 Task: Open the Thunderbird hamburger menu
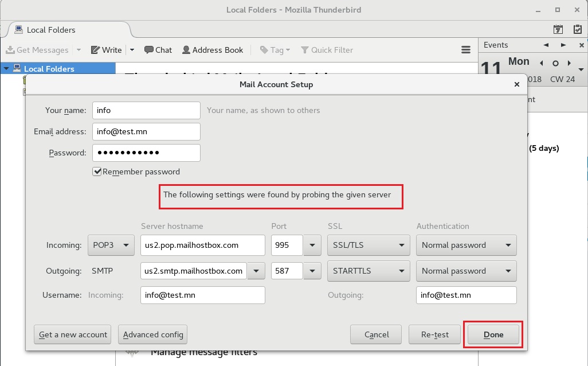[466, 50]
